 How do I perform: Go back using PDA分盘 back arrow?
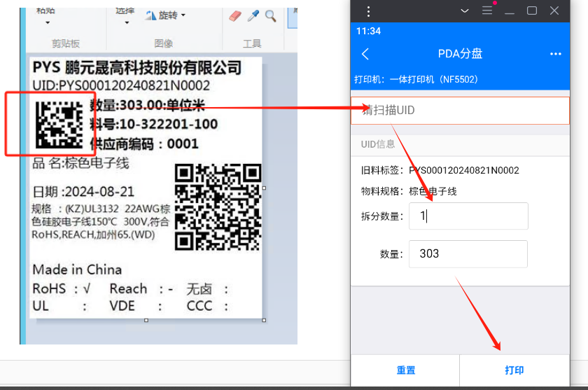(365, 54)
